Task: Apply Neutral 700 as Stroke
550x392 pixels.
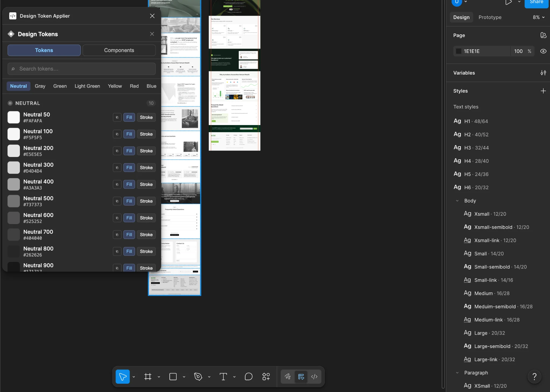Action: pos(146,235)
